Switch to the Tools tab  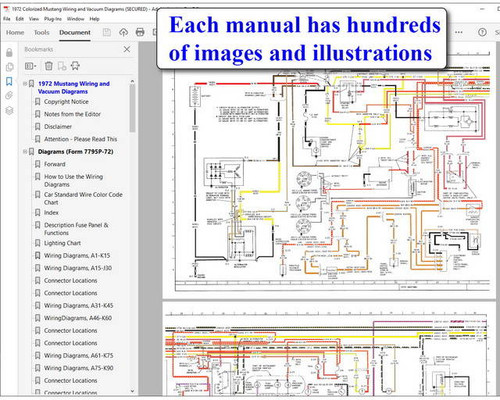pos(42,33)
